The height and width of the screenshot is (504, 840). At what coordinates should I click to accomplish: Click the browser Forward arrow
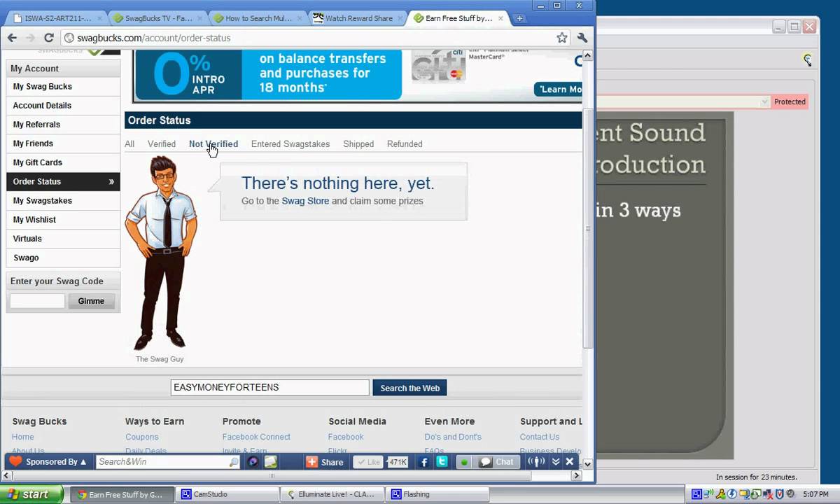(x=31, y=38)
